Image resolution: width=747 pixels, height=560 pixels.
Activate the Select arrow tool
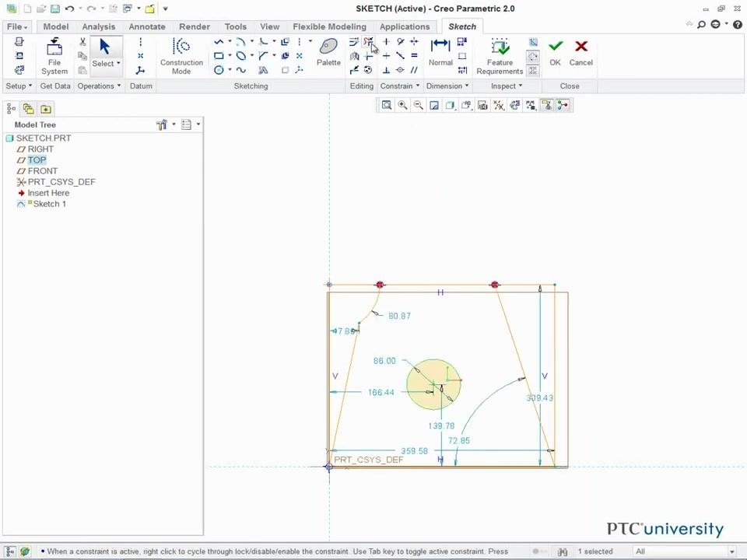[104, 47]
